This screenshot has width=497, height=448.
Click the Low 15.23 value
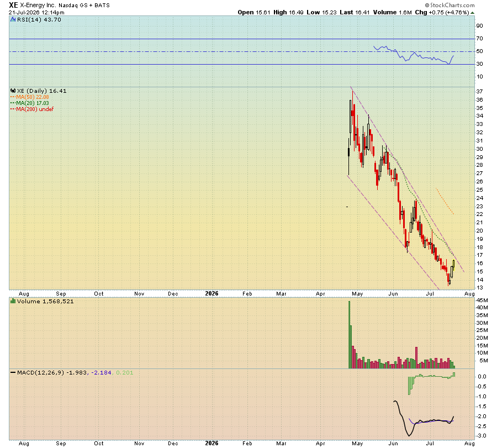tap(321, 12)
